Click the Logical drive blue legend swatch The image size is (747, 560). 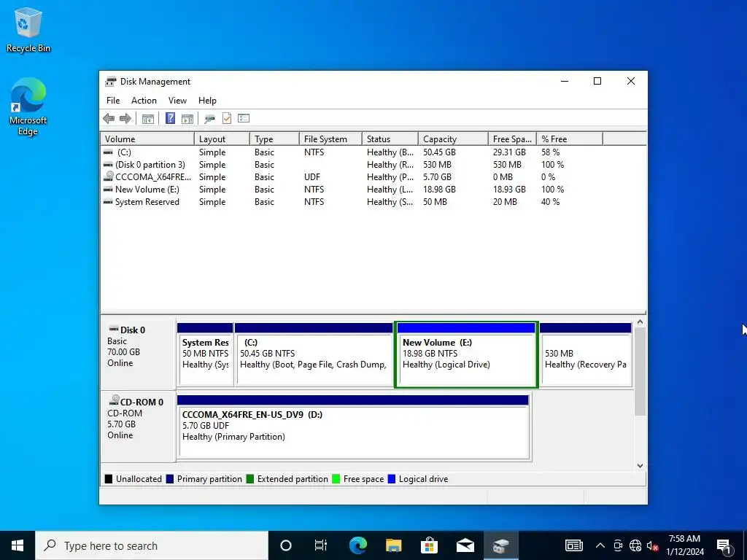[392, 479]
